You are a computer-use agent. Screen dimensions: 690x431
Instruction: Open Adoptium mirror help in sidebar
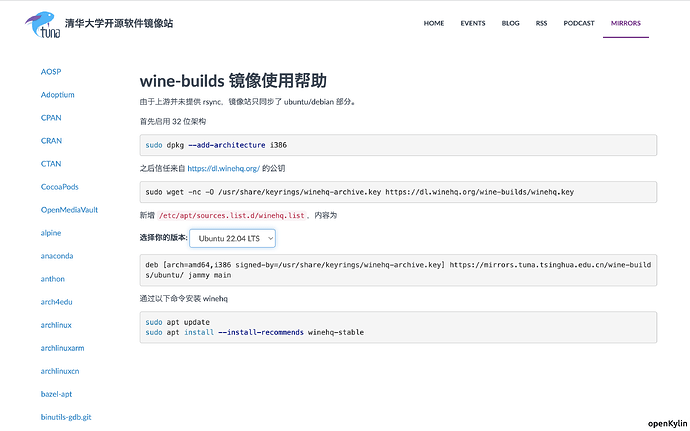[x=57, y=95]
